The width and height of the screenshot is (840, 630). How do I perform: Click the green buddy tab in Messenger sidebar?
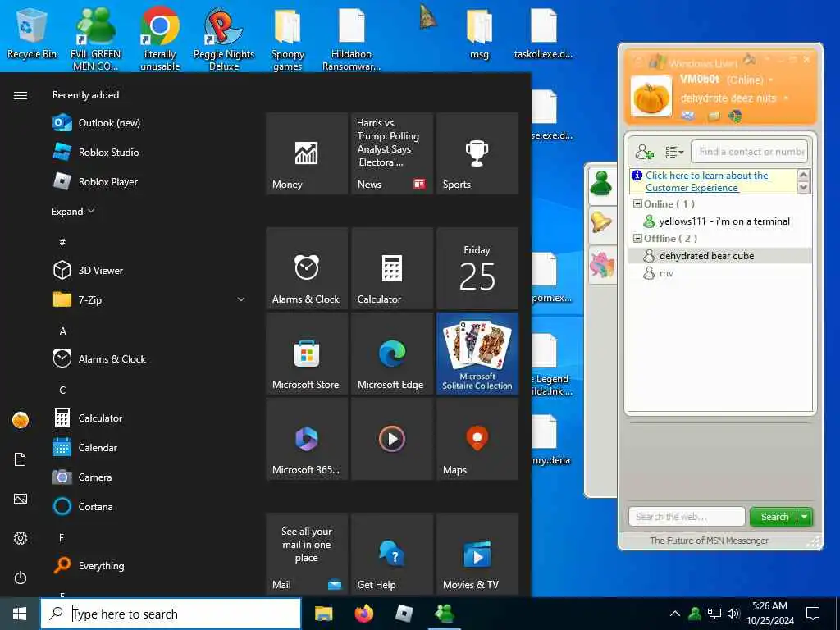click(x=602, y=185)
